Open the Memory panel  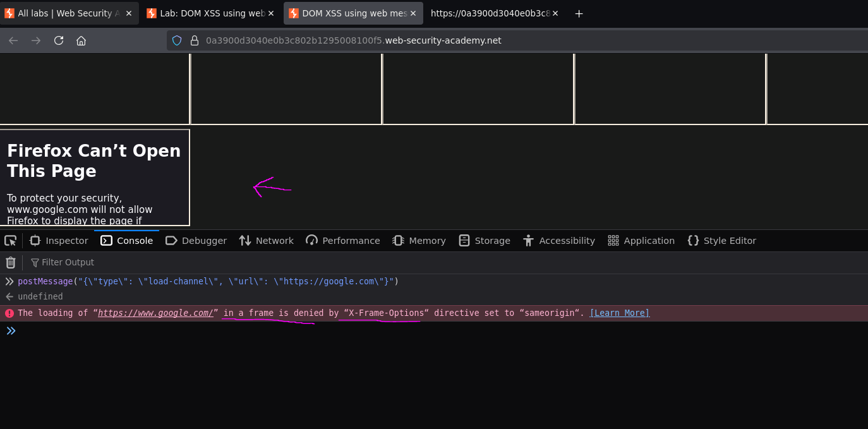(419, 241)
